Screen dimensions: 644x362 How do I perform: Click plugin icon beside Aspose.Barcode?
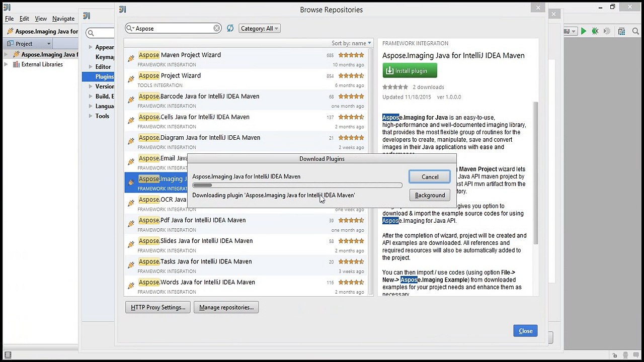[x=131, y=100]
